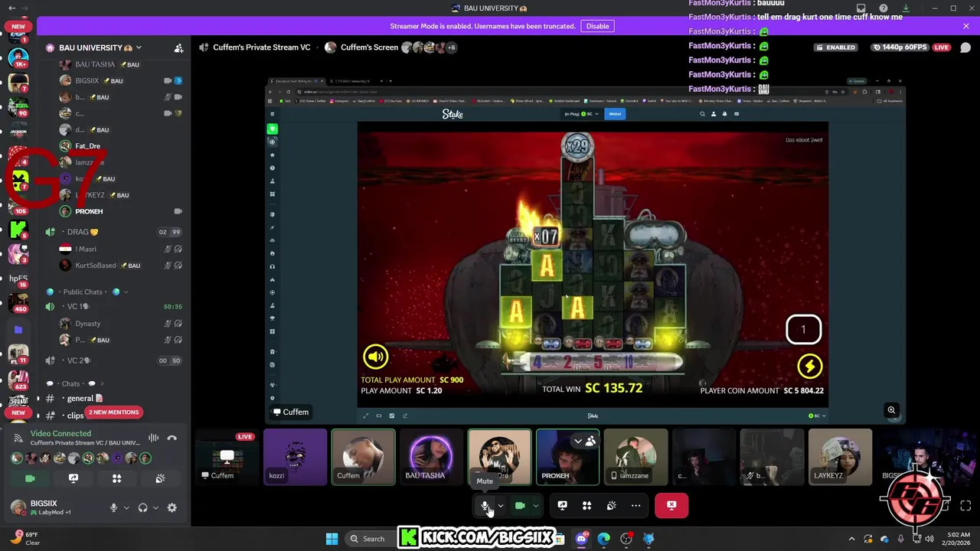Open the clips text channel
The height and width of the screenshot is (551, 980).
point(75,416)
